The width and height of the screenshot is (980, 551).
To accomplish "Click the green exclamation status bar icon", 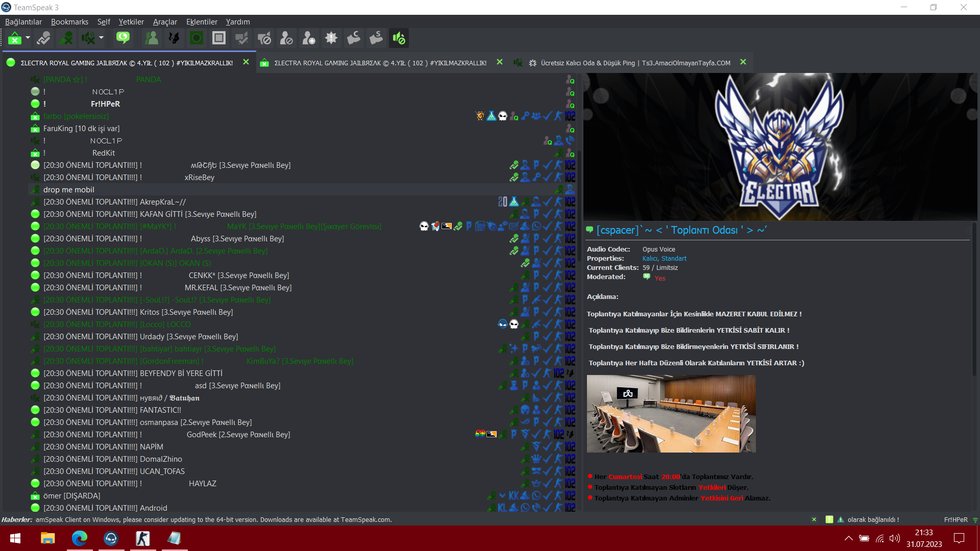I will pos(829,520).
